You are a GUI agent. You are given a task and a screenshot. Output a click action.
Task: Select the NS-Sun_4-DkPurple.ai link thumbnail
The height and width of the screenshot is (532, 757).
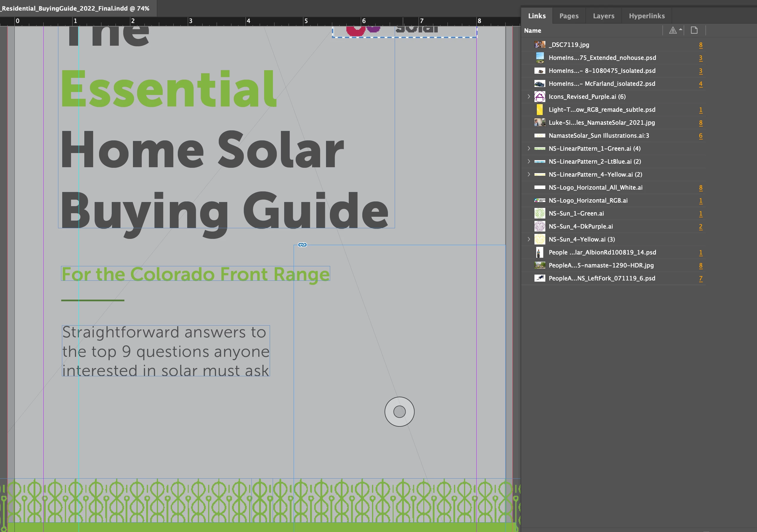pos(539,226)
